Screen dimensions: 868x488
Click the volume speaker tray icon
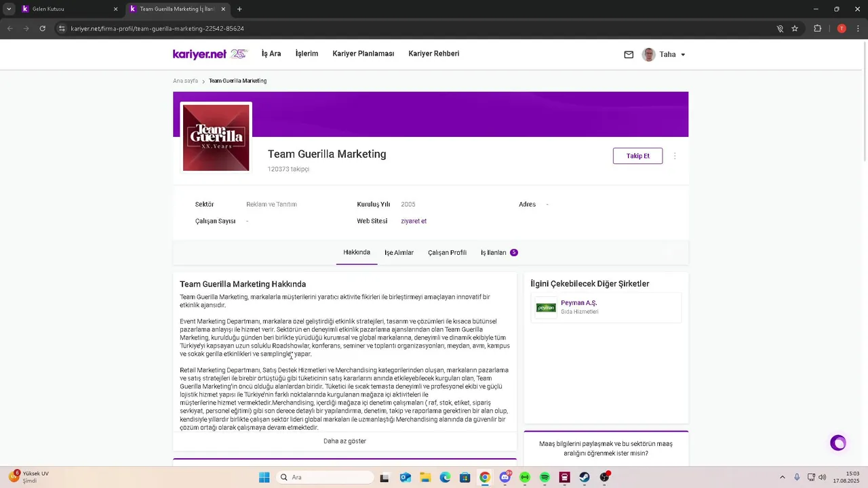tap(822, 477)
